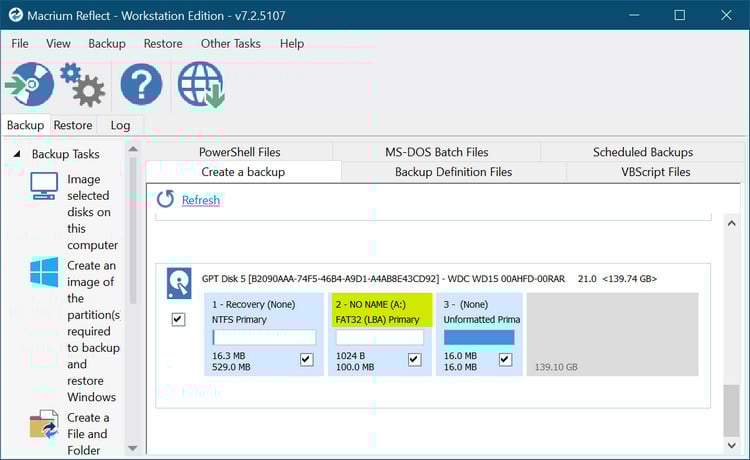Viewport: 750px width, 460px height.
Task: Select partition 3 Unformatted block
Action: coord(479,334)
